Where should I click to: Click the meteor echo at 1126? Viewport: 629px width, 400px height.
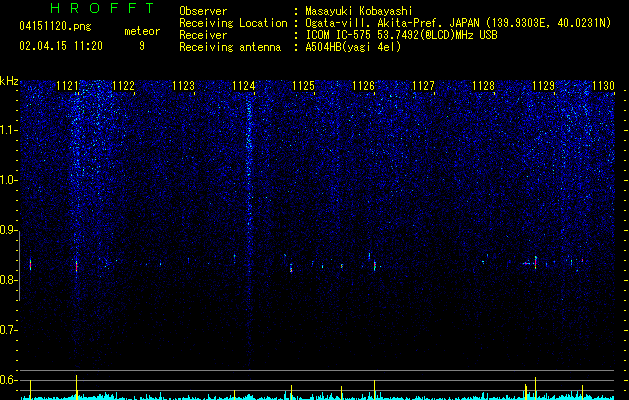[375, 266]
